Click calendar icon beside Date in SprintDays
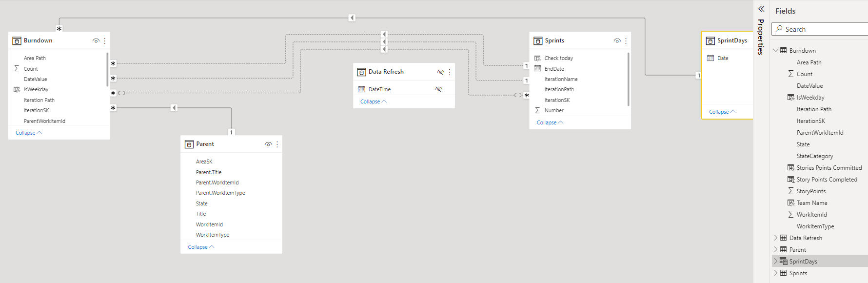This screenshot has height=283, width=868. (x=710, y=58)
